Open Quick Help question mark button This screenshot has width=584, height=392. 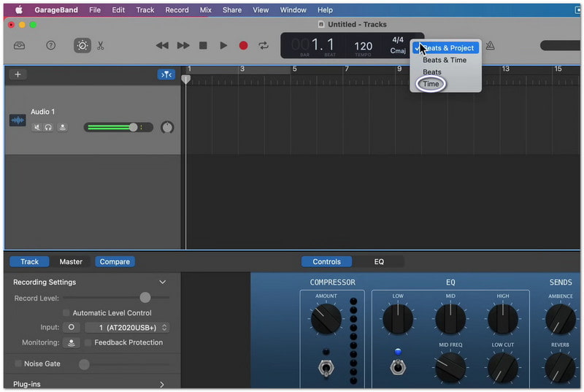point(50,45)
